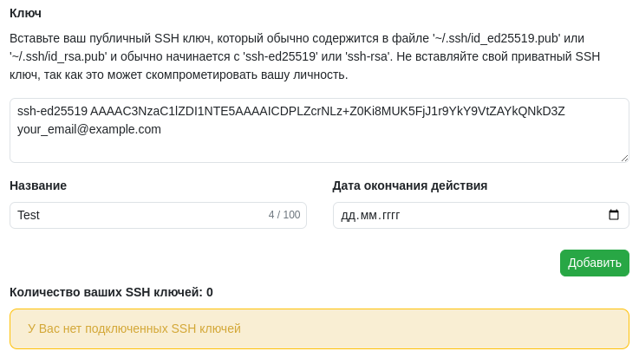Screen dimensions: 639x364
Task: Place cursor on your_email@example.com line
Action: coord(88,129)
